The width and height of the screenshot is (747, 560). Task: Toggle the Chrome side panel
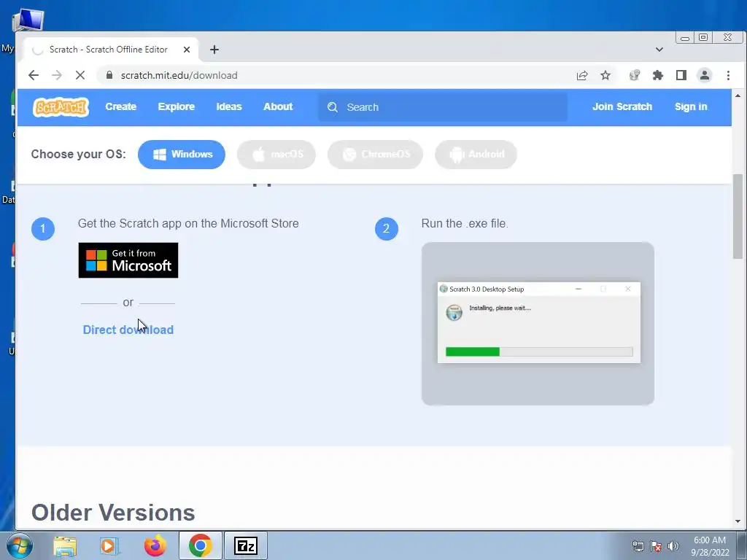click(681, 75)
